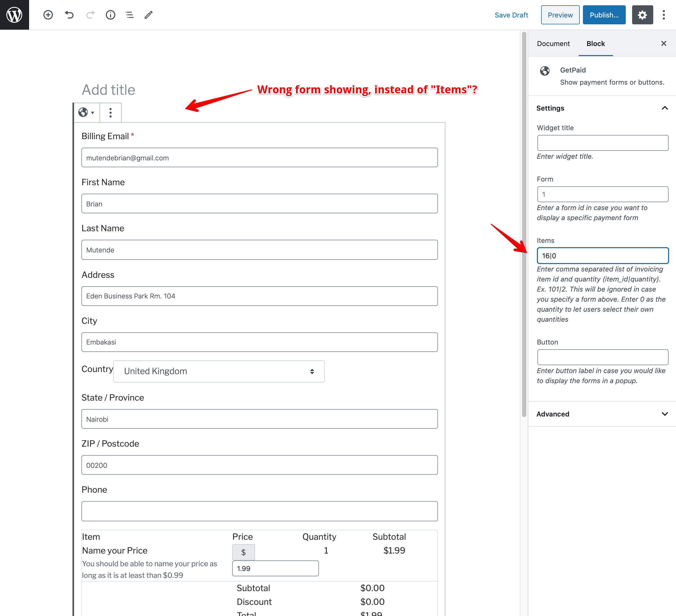Open the settings gear icon
The image size is (676, 616).
click(642, 15)
